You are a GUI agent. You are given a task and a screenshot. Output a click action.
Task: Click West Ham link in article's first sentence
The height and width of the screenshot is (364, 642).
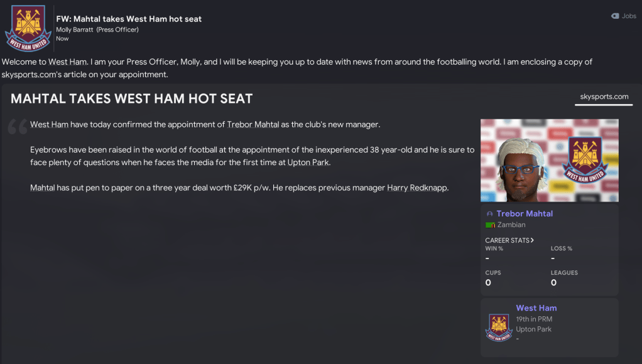pos(49,124)
